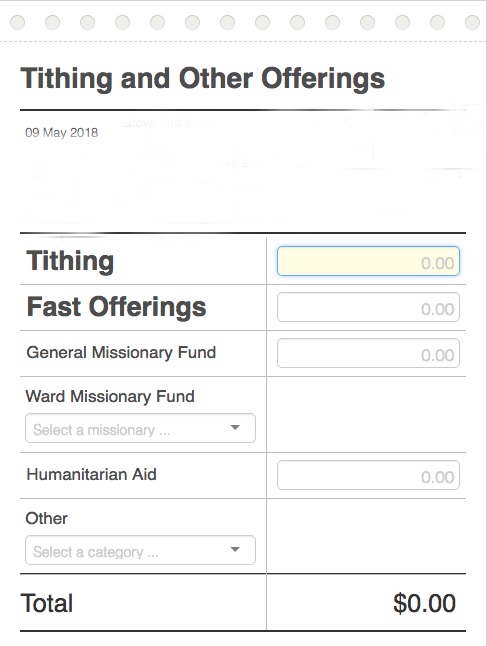Click the Humanitarian Aid label
The image size is (487, 646).
[x=91, y=475]
